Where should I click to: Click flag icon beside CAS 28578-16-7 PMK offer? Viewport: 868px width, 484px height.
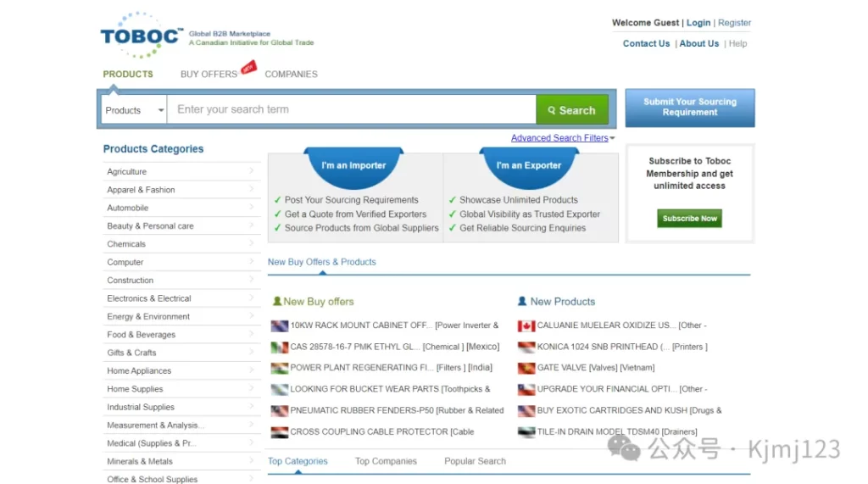click(279, 348)
